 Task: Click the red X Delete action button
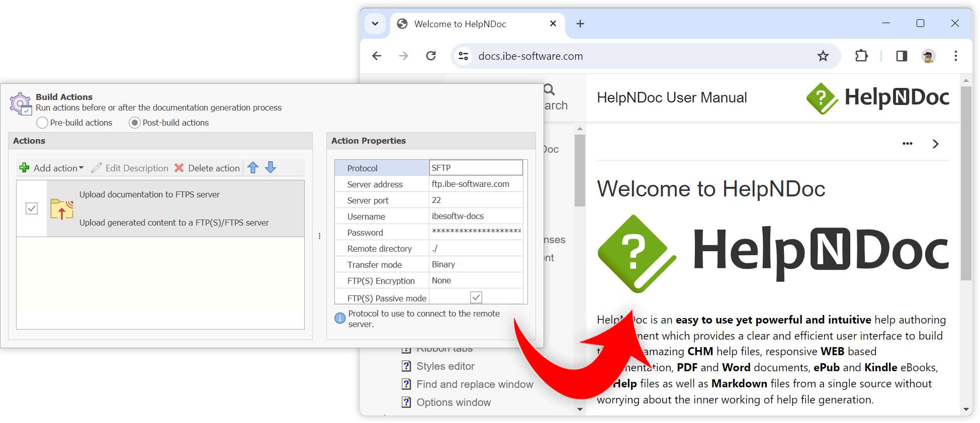[179, 168]
